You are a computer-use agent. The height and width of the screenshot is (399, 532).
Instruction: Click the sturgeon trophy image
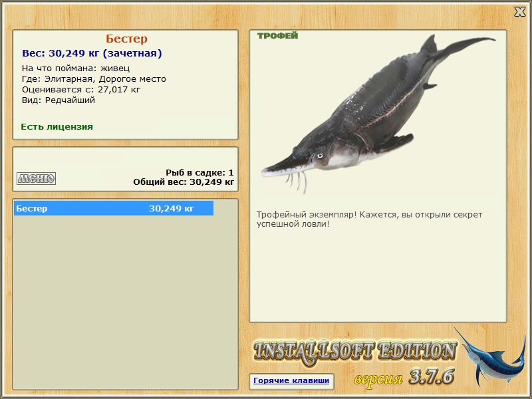coord(378,114)
